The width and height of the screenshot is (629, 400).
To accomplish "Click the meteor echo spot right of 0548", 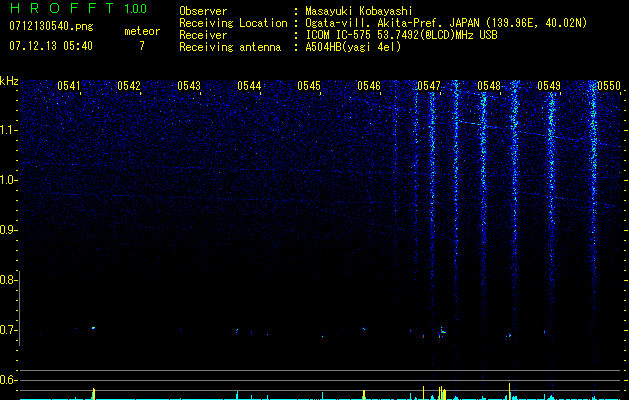I will click(x=509, y=335).
